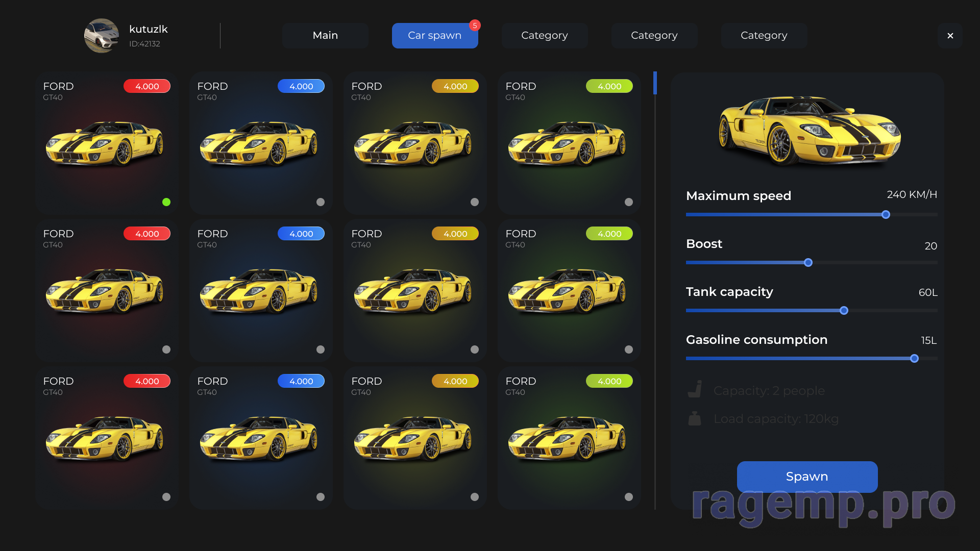Viewport: 980px width, 551px height.
Task: Select the grey dot on bottom-row red-badge card
Action: (166, 497)
